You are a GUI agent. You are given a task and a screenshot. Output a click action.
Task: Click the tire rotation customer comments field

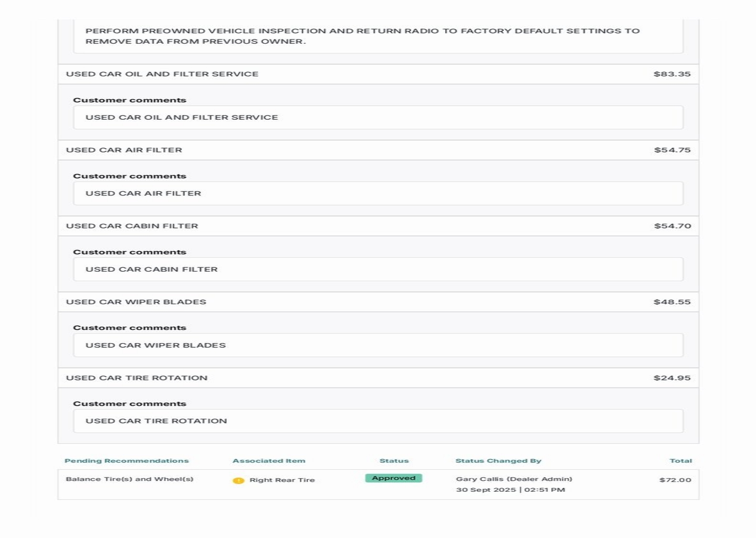point(378,421)
